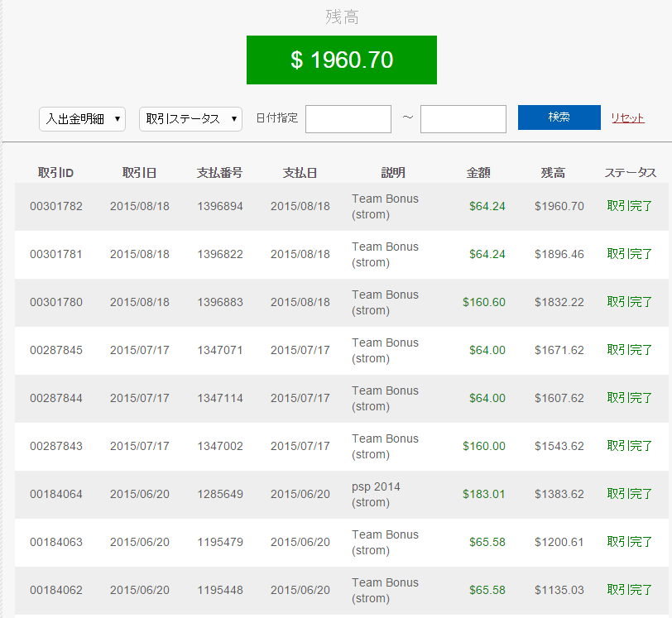Click the 取引ID column header

(56, 173)
